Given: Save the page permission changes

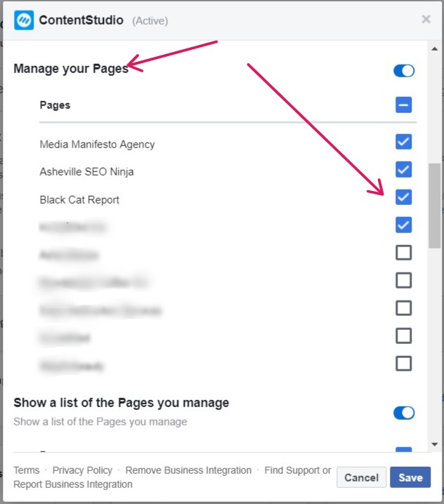Looking at the screenshot, I should (x=410, y=477).
